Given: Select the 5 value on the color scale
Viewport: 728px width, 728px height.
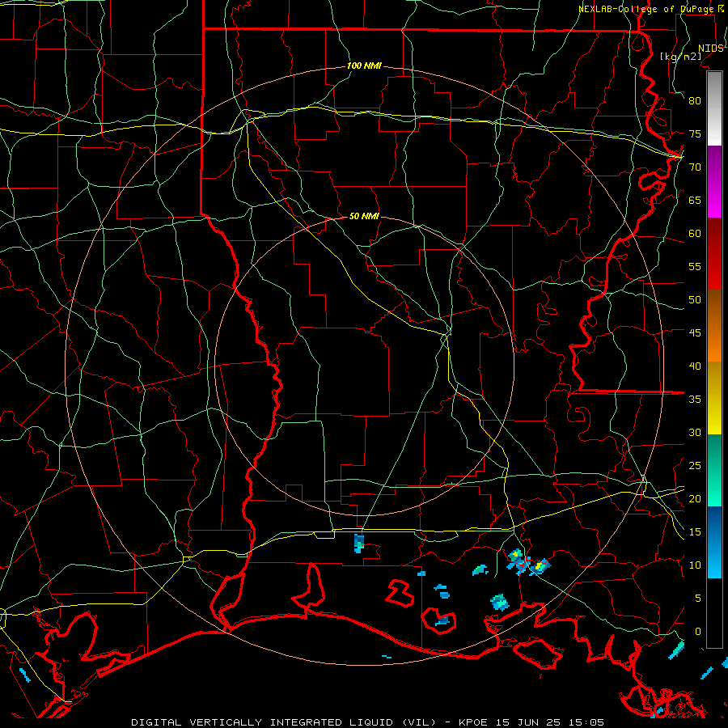Looking at the screenshot, I should pyautogui.click(x=698, y=599).
